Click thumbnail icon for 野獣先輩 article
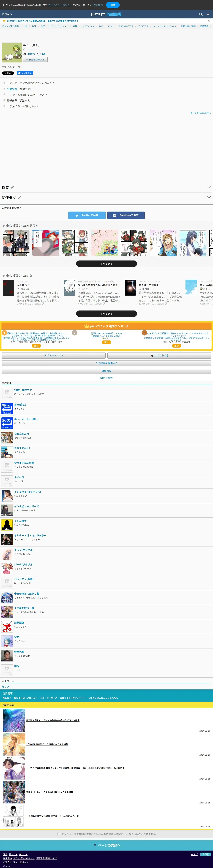Viewport: 213px width, 868px height. pos(7,656)
